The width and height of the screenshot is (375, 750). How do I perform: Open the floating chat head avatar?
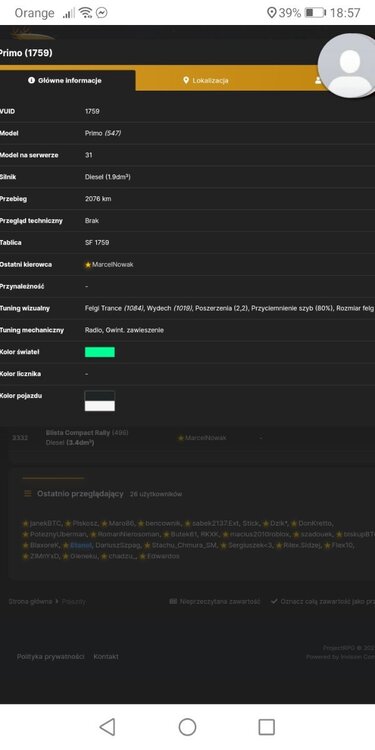[x=349, y=66]
